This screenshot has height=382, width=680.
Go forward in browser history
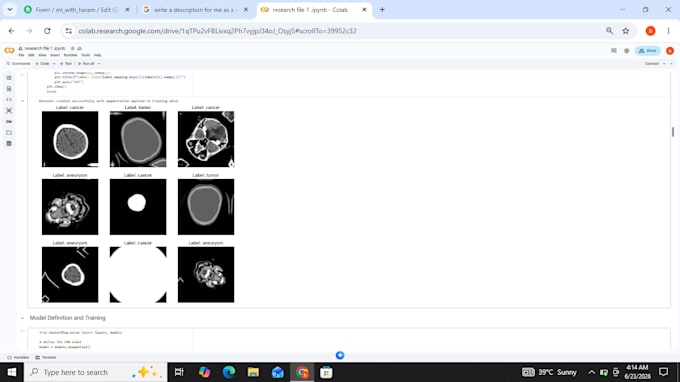point(29,31)
